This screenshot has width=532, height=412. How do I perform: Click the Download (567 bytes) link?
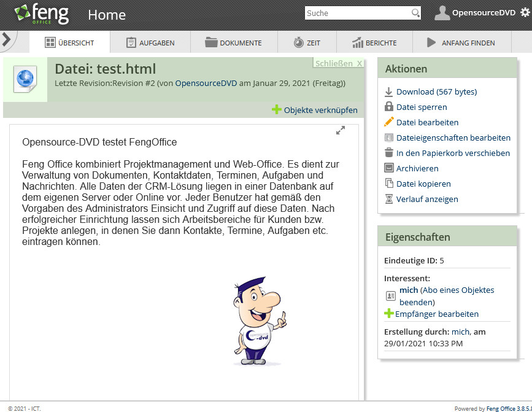tap(436, 92)
